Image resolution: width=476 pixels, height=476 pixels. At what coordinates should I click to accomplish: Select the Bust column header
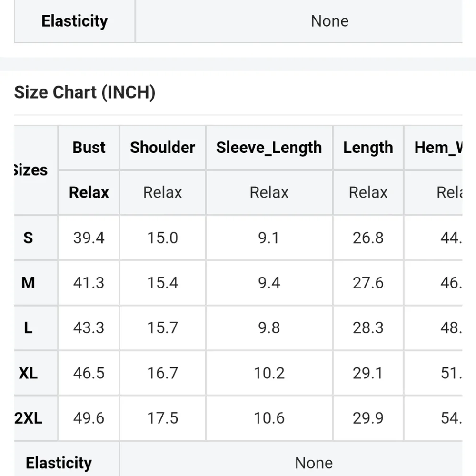point(89,148)
